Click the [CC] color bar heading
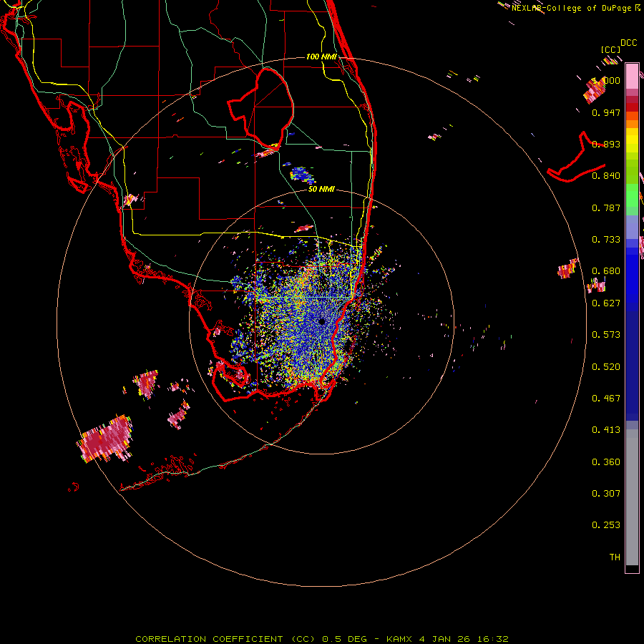Viewport: 644px width, 644px height. click(610, 50)
